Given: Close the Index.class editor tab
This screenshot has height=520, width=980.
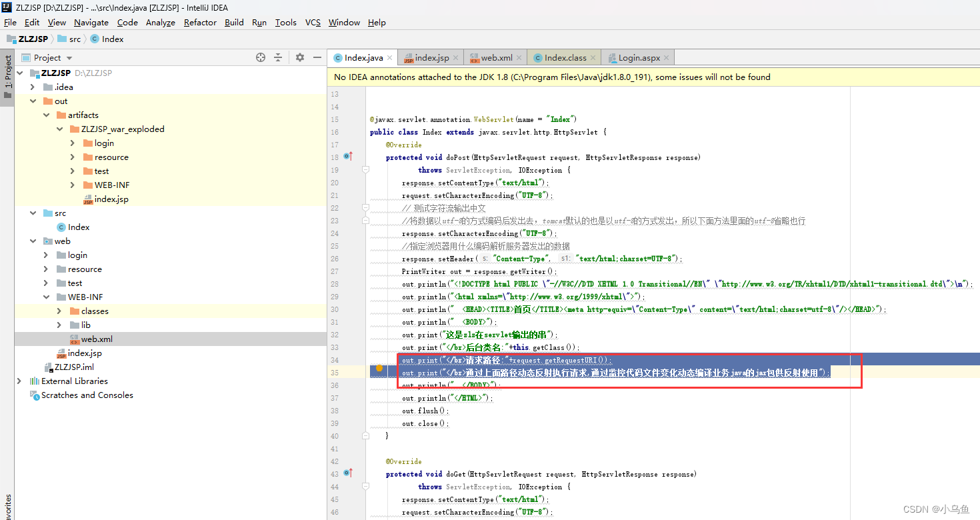Looking at the screenshot, I should coord(593,58).
